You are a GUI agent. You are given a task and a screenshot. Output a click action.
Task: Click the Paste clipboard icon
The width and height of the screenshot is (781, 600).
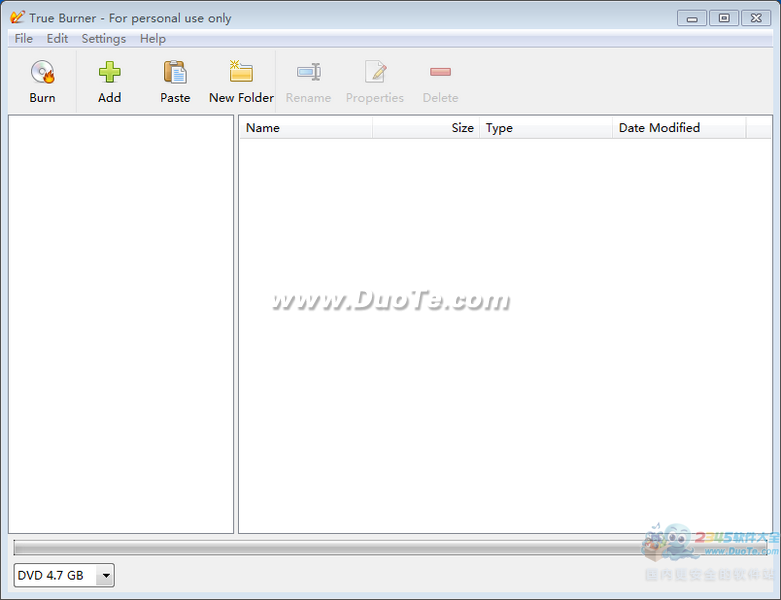175,72
